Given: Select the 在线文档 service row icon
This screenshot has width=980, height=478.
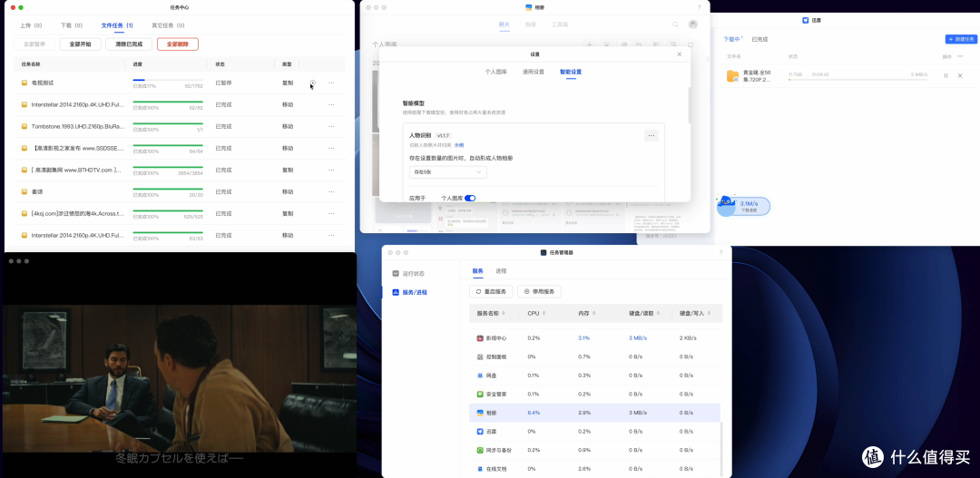Looking at the screenshot, I should pyautogui.click(x=480, y=469).
